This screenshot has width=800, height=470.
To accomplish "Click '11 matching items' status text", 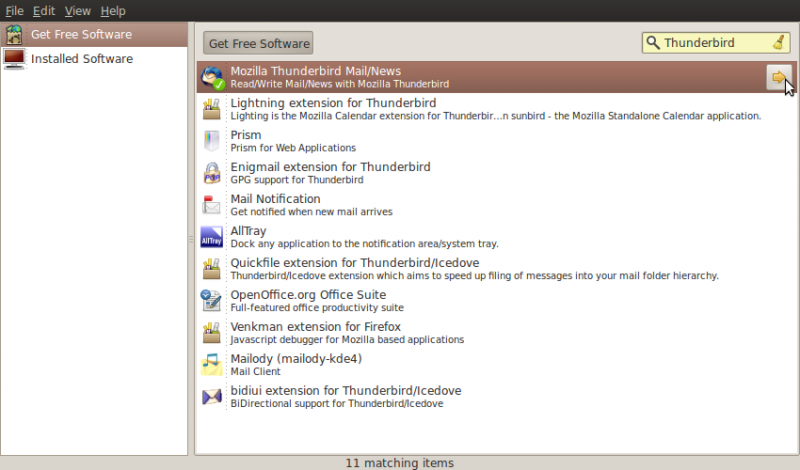I will [x=399, y=463].
